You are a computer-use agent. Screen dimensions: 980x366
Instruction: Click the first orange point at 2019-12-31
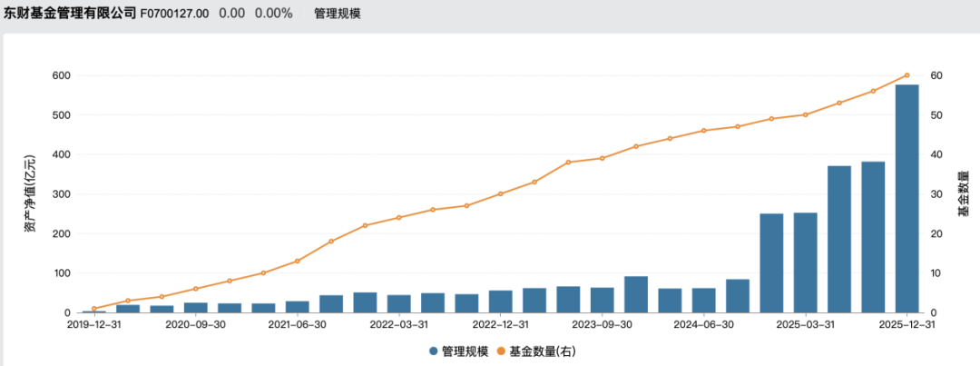coord(93,309)
